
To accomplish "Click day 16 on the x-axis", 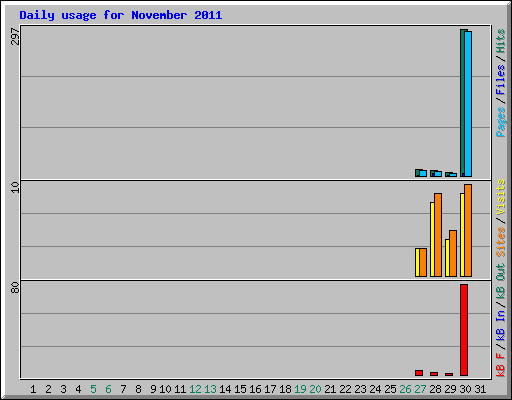I will pos(255,389).
